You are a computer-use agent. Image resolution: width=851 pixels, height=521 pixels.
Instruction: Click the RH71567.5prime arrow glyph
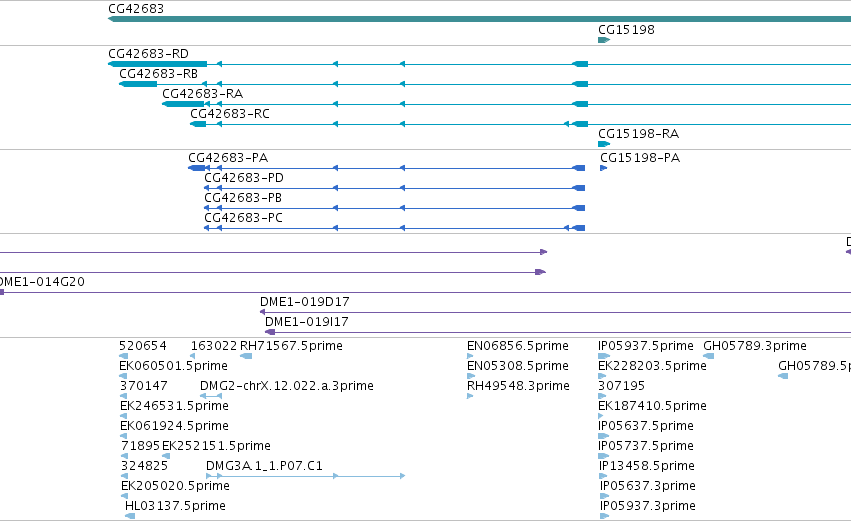coord(246,356)
